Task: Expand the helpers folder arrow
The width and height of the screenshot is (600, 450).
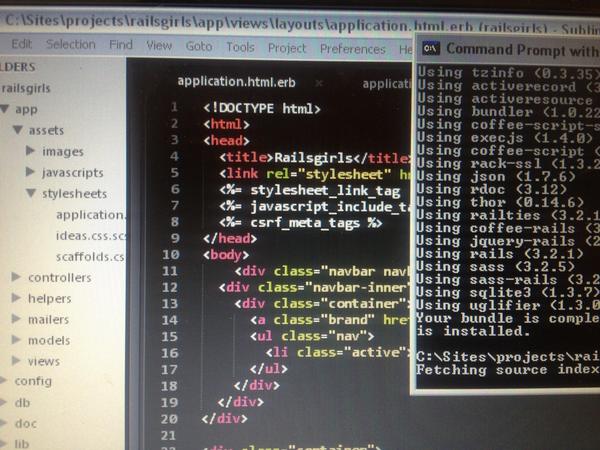Action: (x=16, y=297)
